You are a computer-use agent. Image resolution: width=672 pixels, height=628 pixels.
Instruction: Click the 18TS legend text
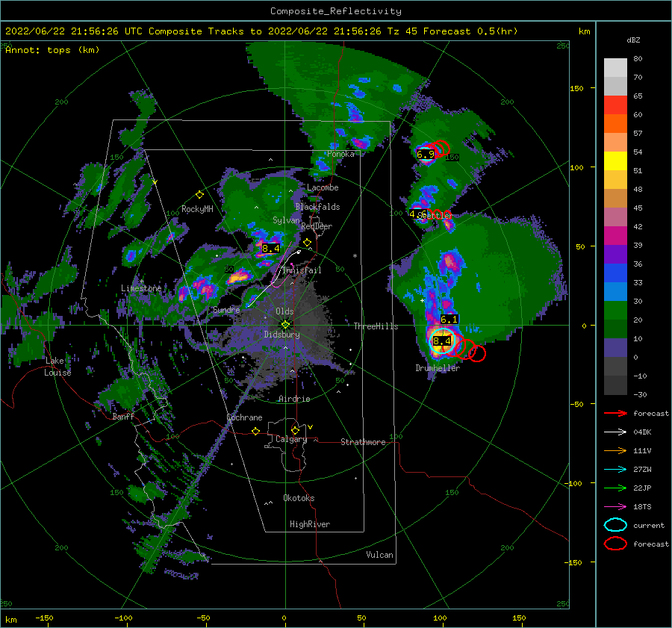pyautogui.click(x=642, y=507)
